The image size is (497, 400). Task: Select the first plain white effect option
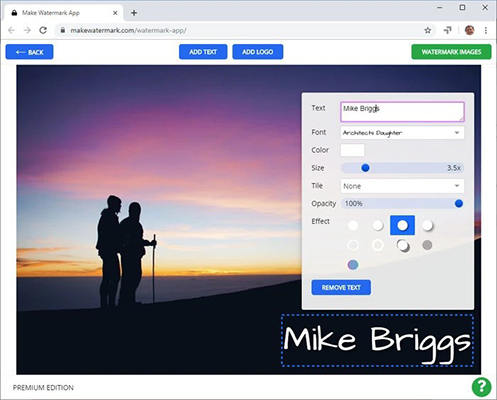point(353,226)
